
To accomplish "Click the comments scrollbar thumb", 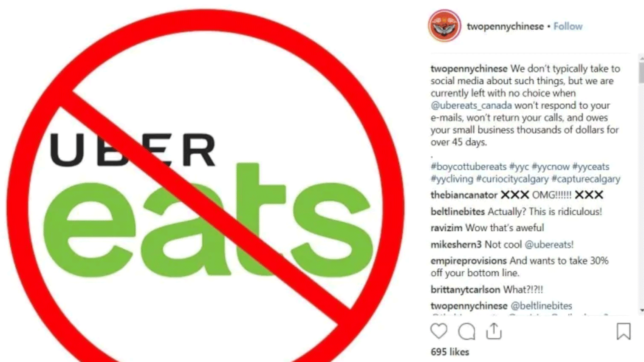I will click(x=641, y=71).
